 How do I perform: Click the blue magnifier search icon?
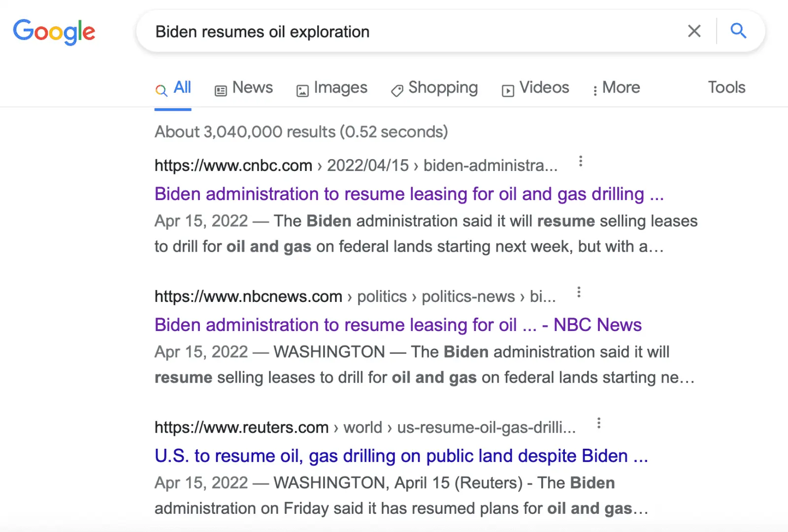click(738, 31)
